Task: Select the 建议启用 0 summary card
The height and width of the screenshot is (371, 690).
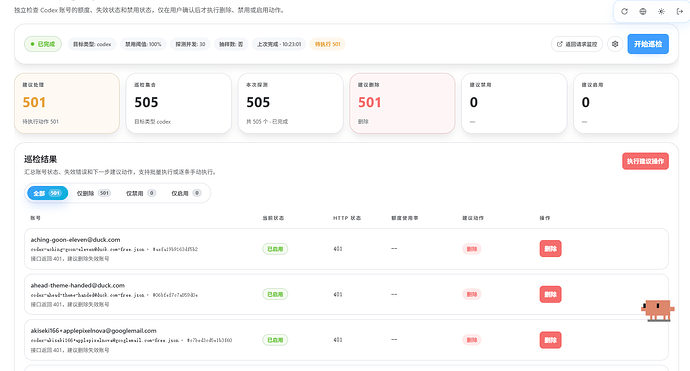Action: [626, 103]
